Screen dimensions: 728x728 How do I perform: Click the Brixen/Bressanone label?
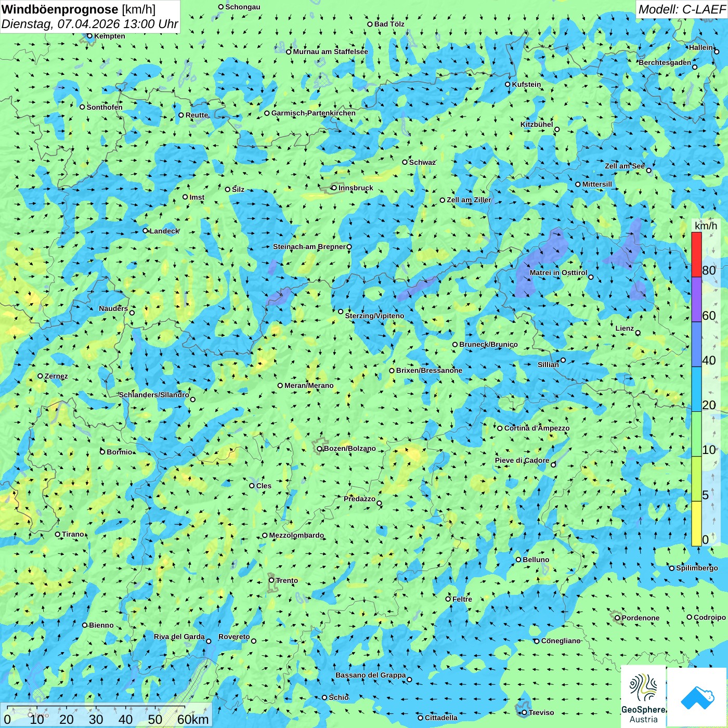(429, 370)
